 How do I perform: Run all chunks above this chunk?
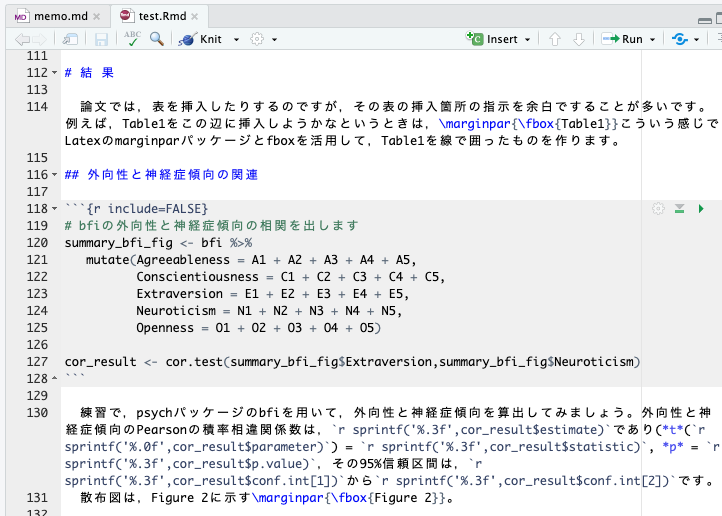[x=679, y=209]
